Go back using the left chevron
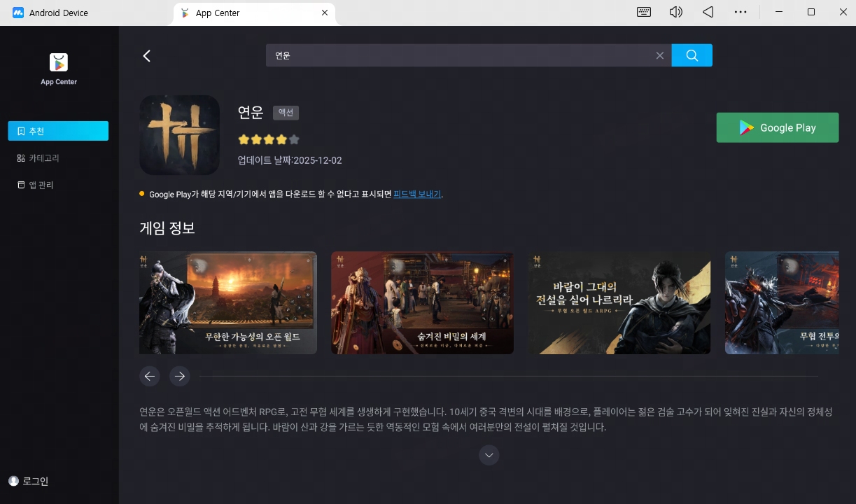 [x=147, y=56]
